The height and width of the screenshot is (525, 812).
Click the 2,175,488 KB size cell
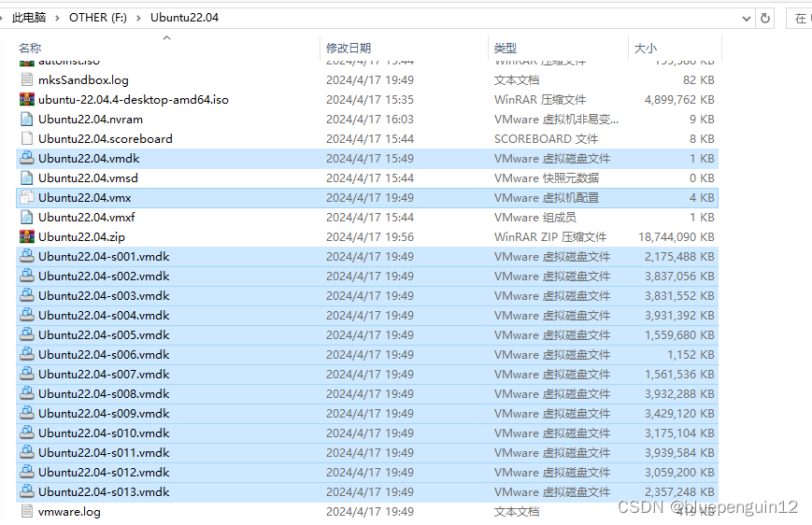(x=679, y=257)
